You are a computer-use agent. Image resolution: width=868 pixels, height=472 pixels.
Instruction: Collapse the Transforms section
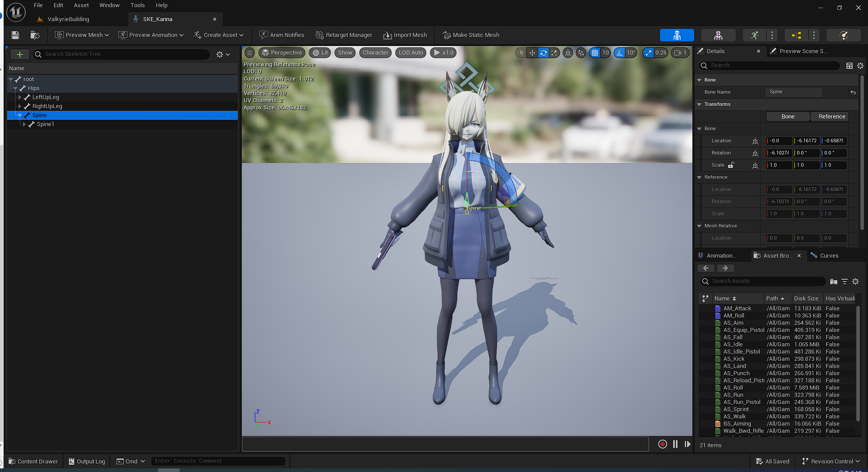click(699, 104)
